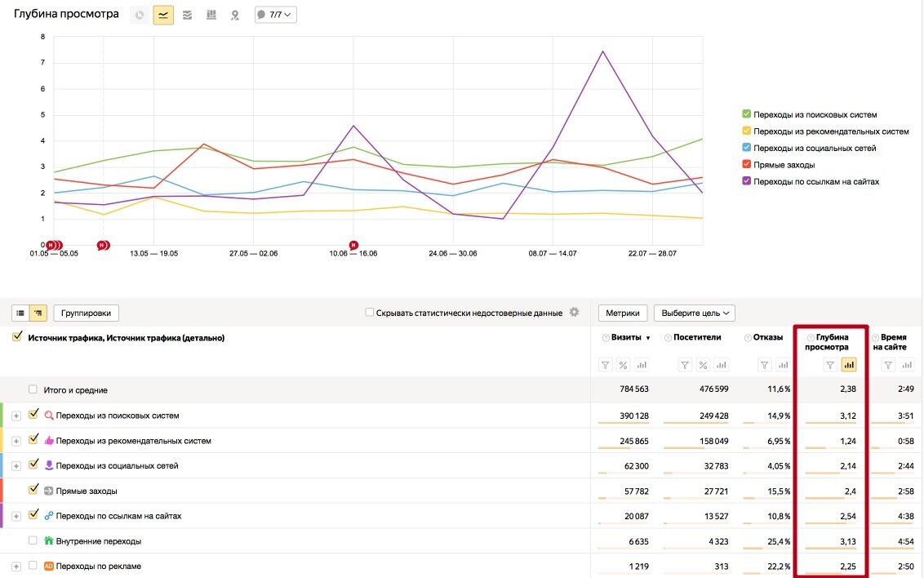Enable Скрывать статистически недостоверные данные
924x578 pixels.
click(x=370, y=313)
